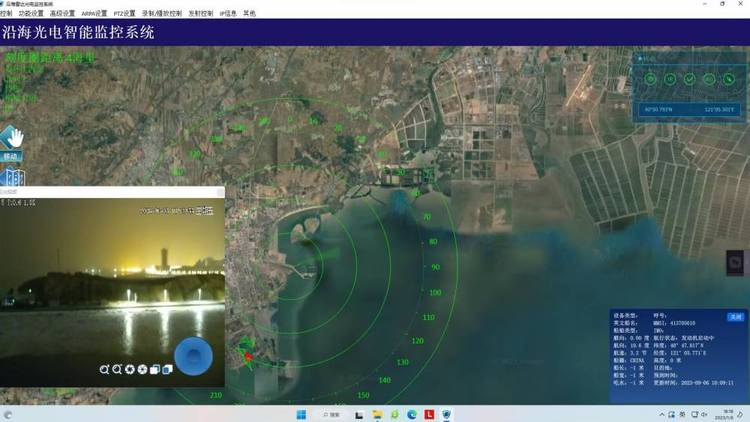Open Microsoft Edge from taskbar

click(x=411, y=414)
